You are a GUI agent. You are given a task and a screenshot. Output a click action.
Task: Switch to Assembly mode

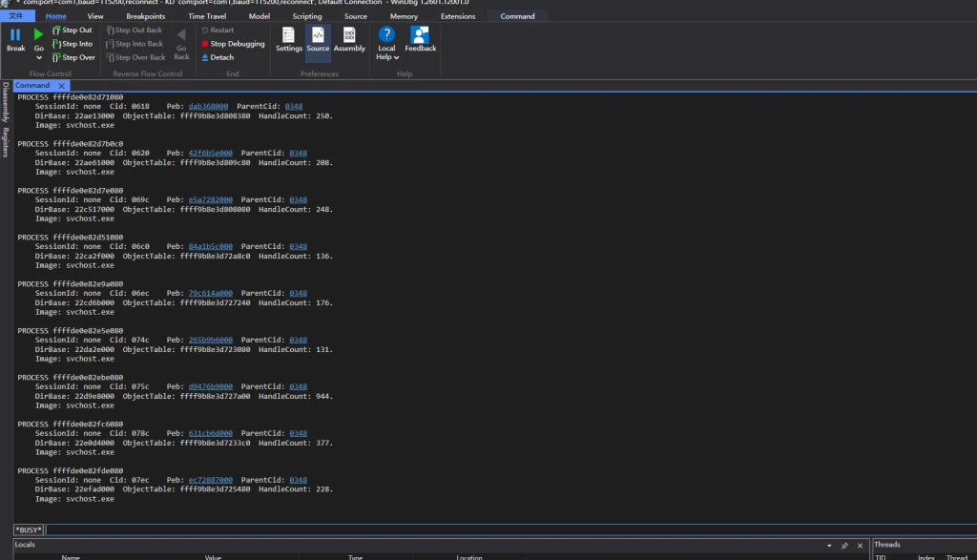349,39
